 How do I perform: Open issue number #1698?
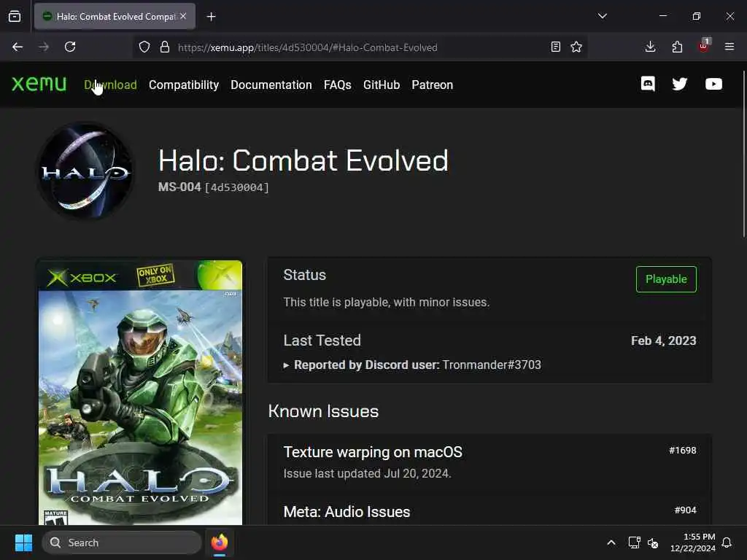click(683, 450)
